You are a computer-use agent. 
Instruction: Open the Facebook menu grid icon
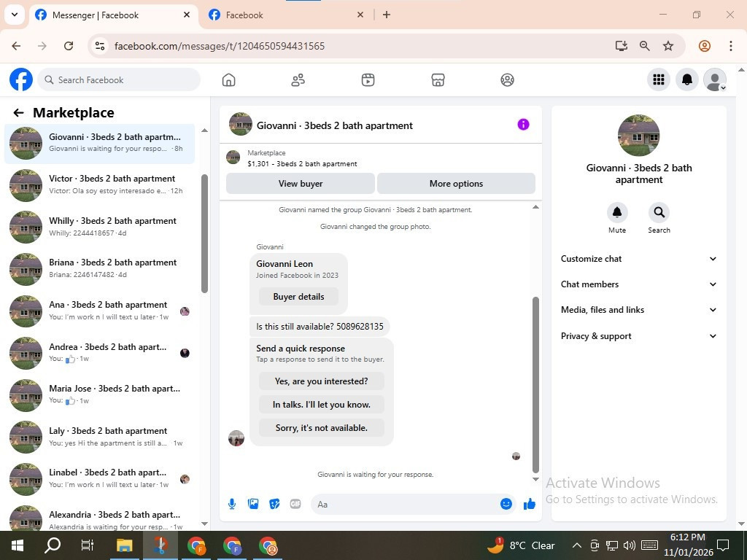click(659, 79)
